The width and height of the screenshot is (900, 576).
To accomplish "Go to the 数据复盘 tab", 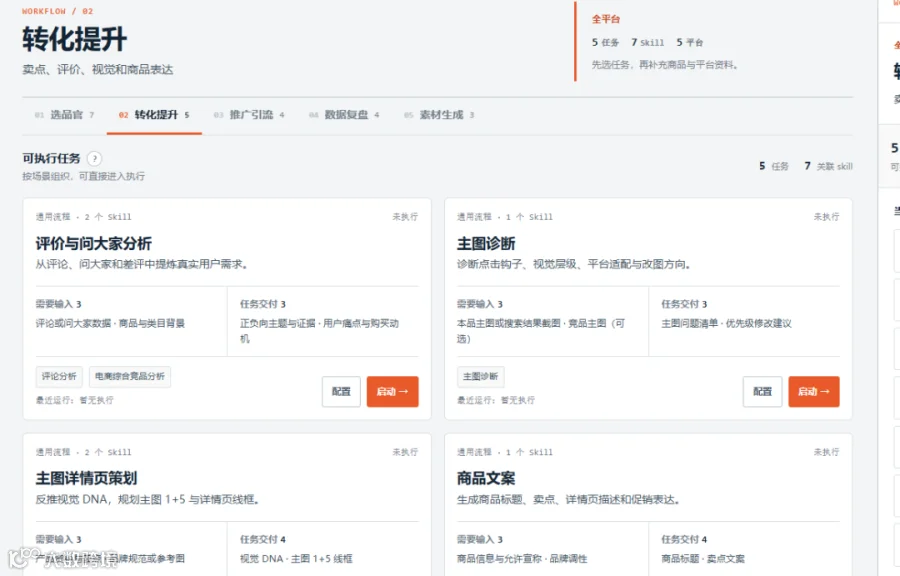I will pos(344,115).
